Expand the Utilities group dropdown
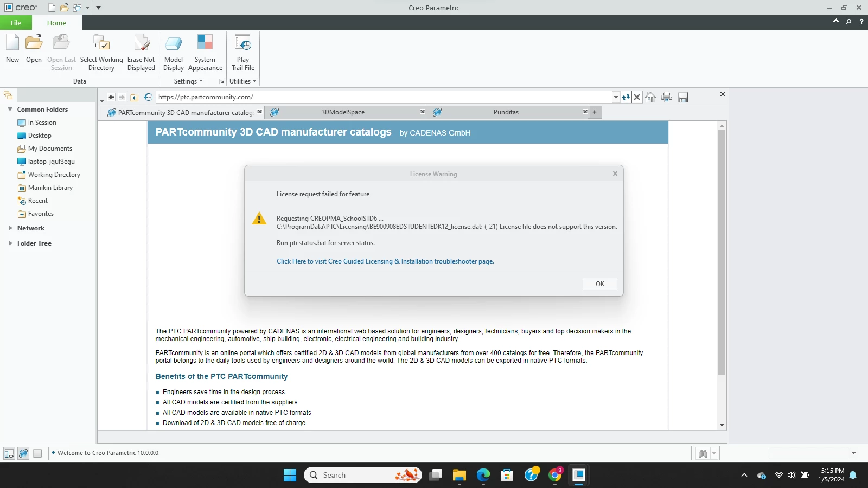 tap(243, 81)
